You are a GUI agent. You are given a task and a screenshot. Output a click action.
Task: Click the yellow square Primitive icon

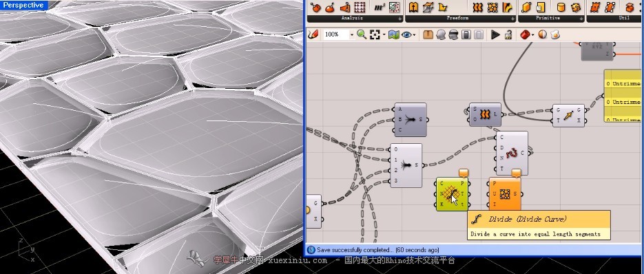541,7
